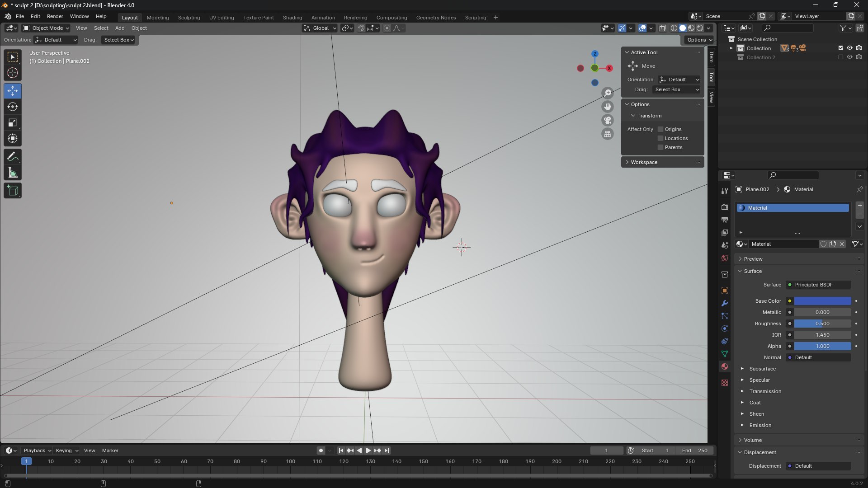Select the Select Box tool
The width and height of the screenshot is (868, 488).
pyautogui.click(x=13, y=57)
